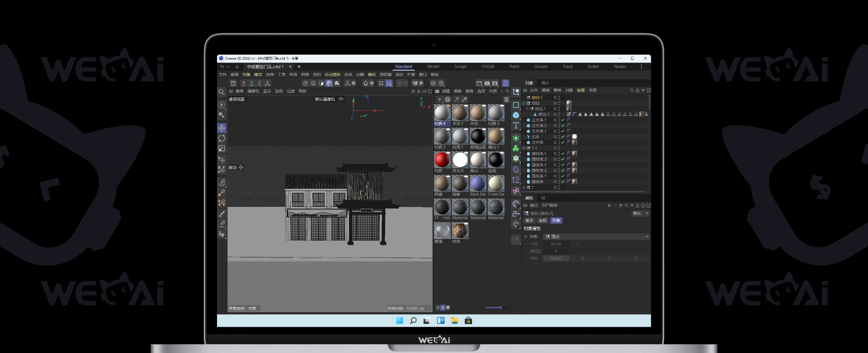This screenshot has height=353, width=868.
Task: Toggle the X axis lock
Action: [x=244, y=83]
